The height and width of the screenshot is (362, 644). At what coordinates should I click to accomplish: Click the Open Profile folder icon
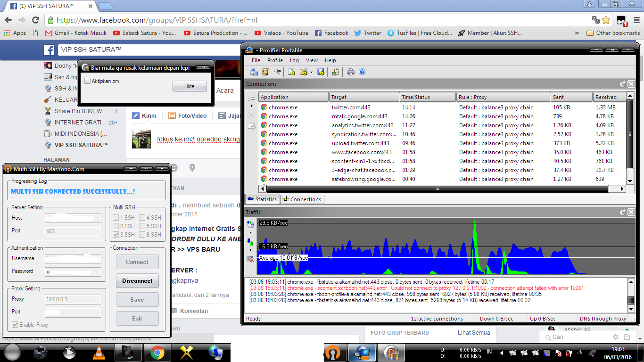pos(304,72)
